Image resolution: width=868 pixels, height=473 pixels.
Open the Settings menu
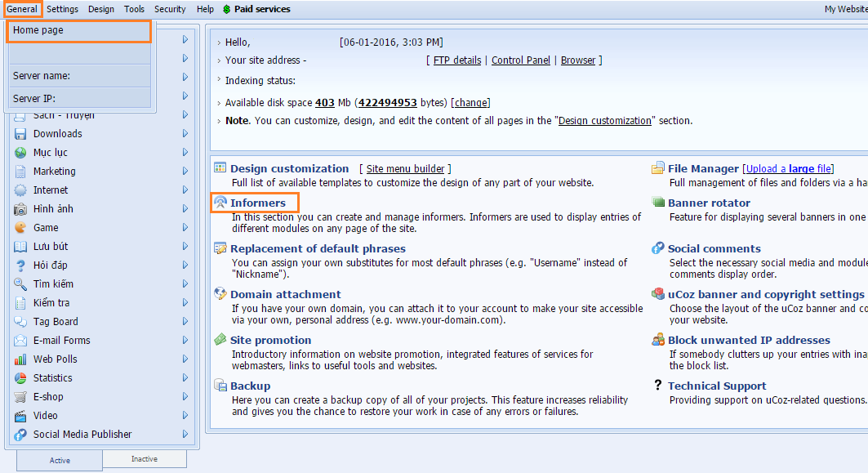pyautogui.click(x=63, y=10)
